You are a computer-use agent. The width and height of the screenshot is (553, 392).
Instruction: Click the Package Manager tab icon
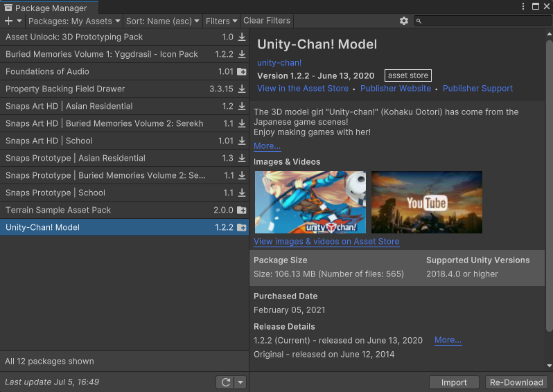[8, 8]
